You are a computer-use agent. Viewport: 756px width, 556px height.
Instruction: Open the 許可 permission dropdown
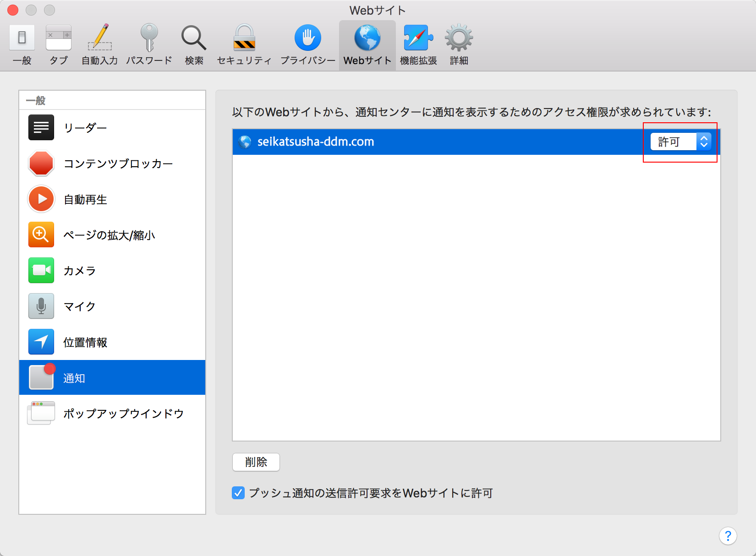coord(681,142)
